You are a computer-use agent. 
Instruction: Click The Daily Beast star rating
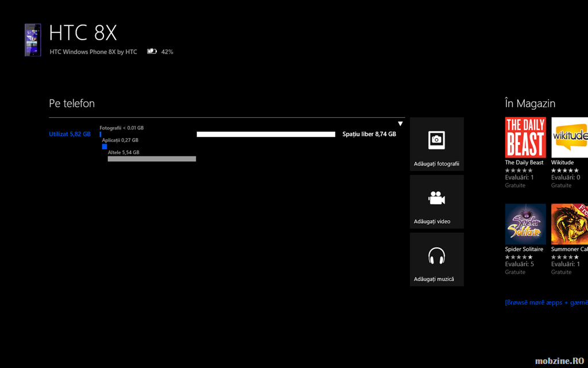(519, 170)
